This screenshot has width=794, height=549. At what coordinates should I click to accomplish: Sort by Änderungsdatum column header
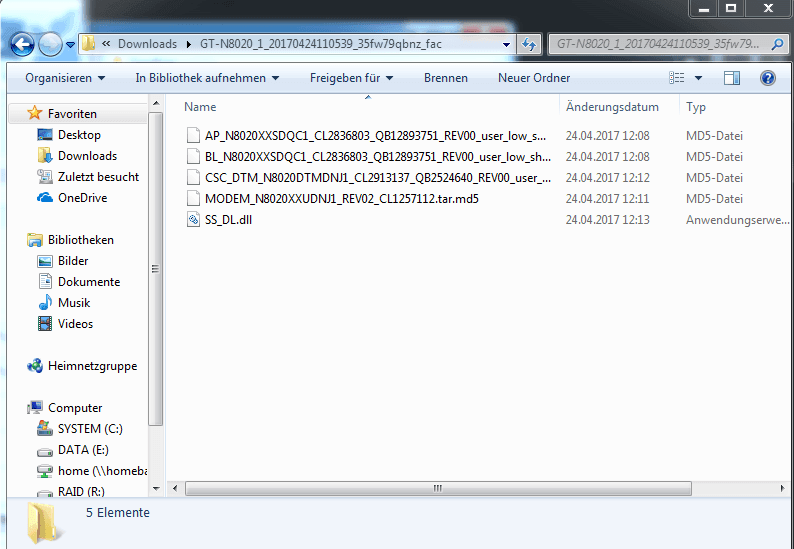tap(612, 107)
